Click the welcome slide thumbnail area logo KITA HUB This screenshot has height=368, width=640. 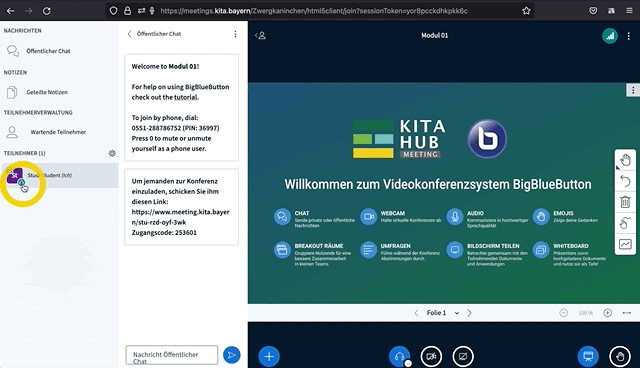click(399, 139)
